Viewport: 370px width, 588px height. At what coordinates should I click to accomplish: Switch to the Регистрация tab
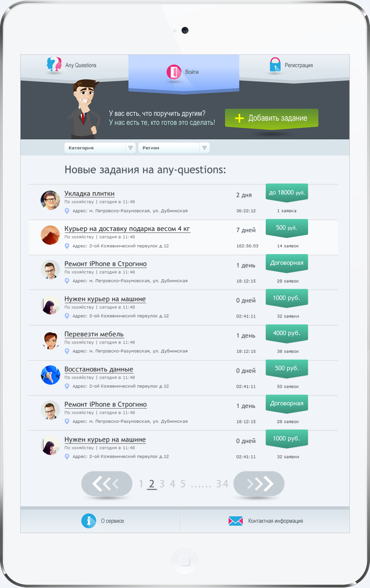[298, 65]
